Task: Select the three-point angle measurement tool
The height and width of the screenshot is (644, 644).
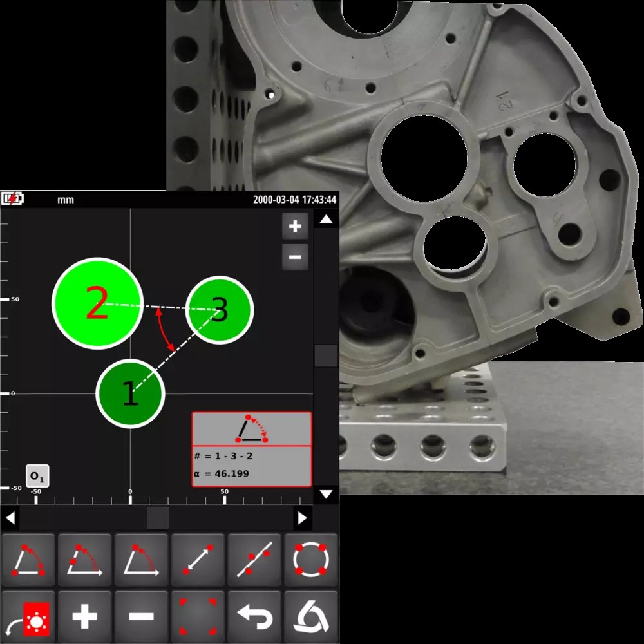Action: (x=28, y=560)
